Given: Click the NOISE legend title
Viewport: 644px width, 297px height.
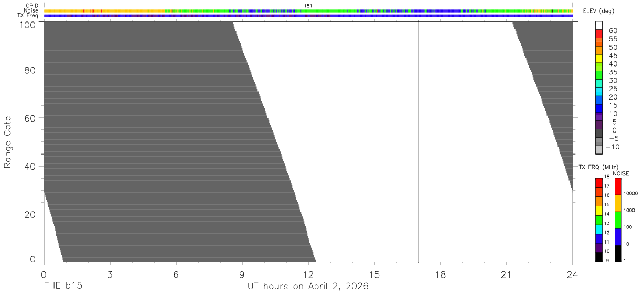Looking at the screenshot, I should pos(620,173).
